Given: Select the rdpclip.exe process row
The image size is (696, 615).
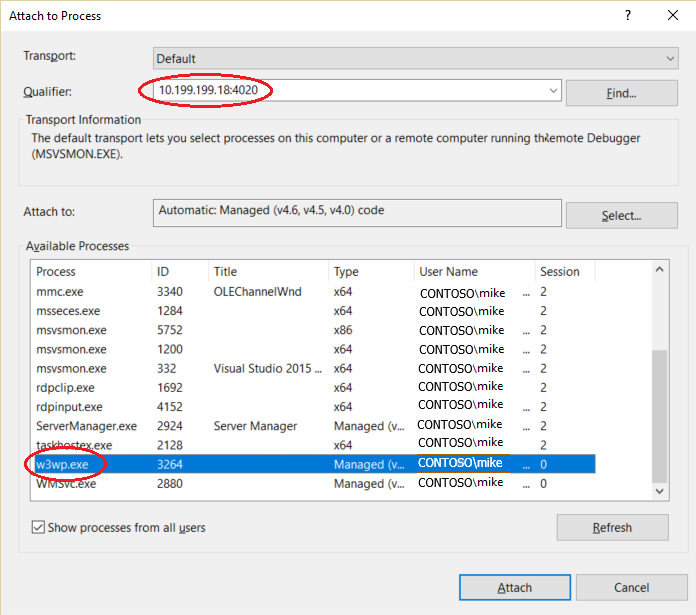Looking at the screenshot, I should [x=313, y=387].
